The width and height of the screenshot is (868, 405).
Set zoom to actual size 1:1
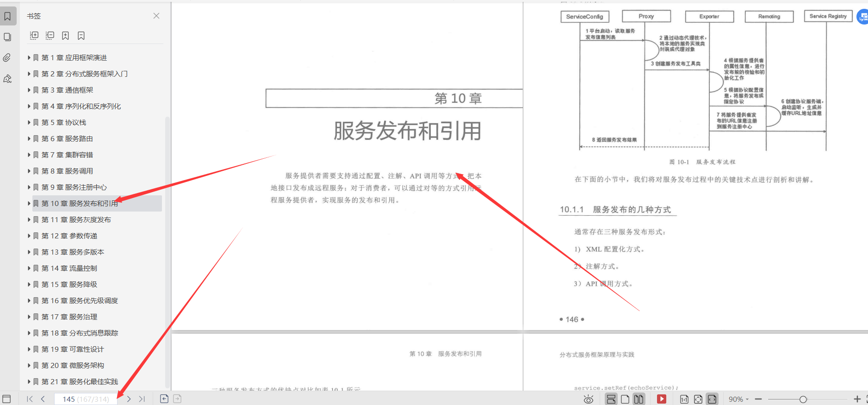click(684, 399)
